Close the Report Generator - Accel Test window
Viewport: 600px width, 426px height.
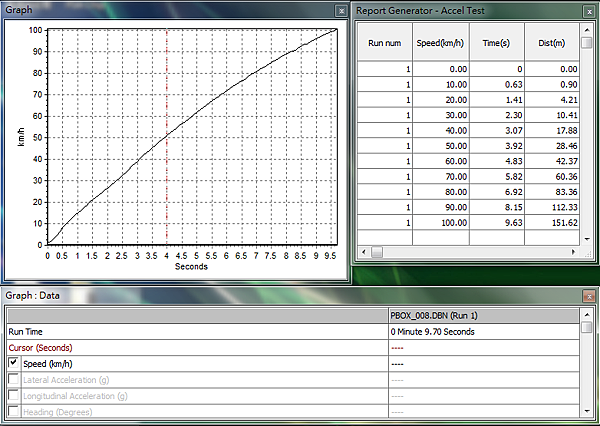589,12
